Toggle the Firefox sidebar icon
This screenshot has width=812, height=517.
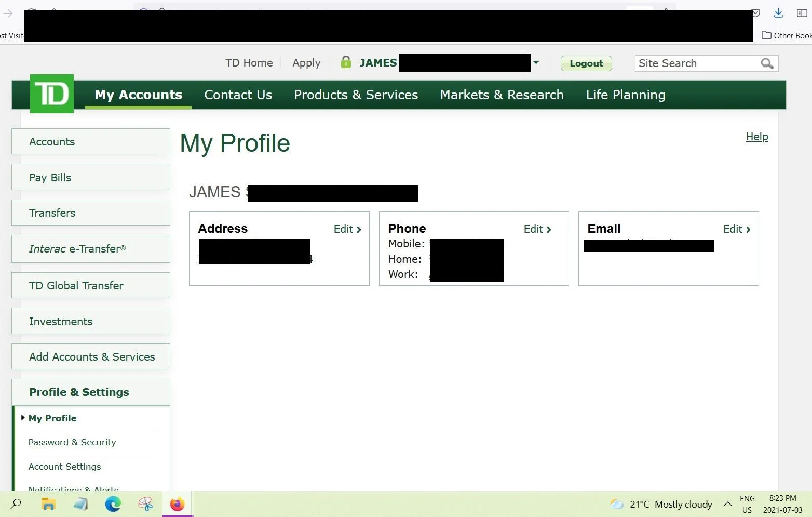pos(802,13)
